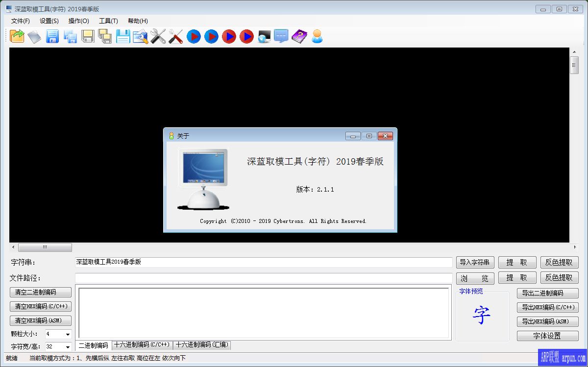Click the blue chat bubble icon
588x367 pixels.
(x=281, y=37)
